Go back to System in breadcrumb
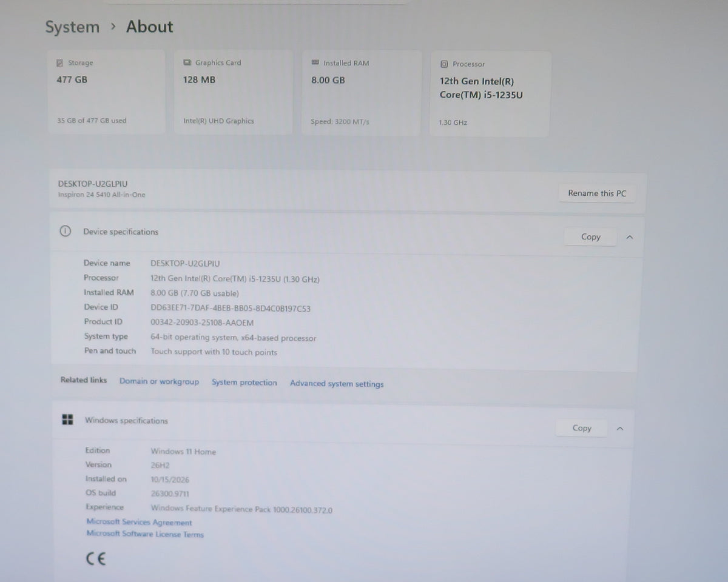 click(x=72, y=27)
